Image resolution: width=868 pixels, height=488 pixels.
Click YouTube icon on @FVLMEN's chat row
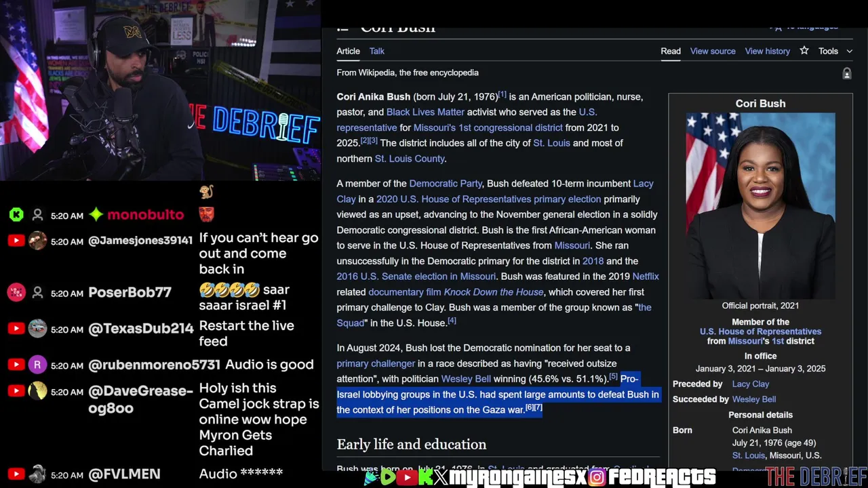[x=16, y=474]
